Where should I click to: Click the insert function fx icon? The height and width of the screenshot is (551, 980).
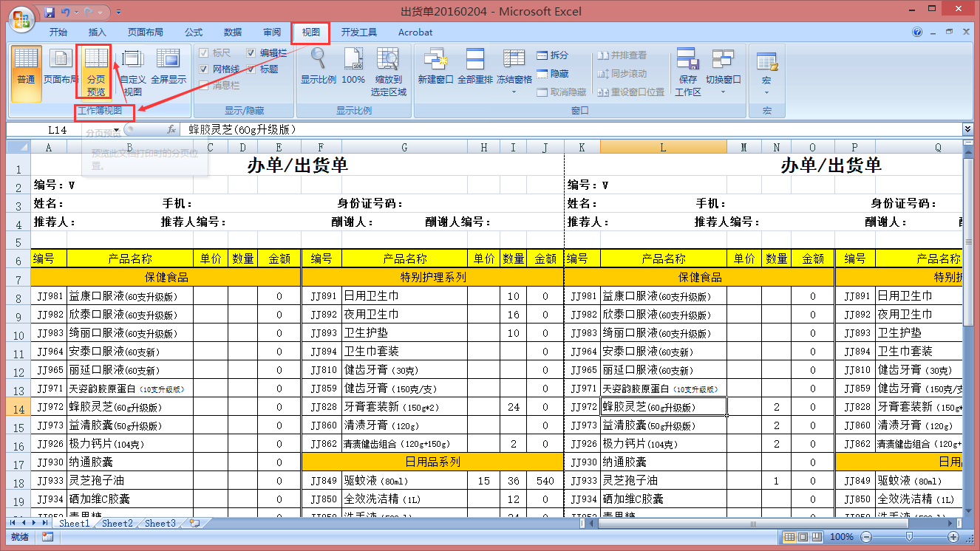pos(171,129)
